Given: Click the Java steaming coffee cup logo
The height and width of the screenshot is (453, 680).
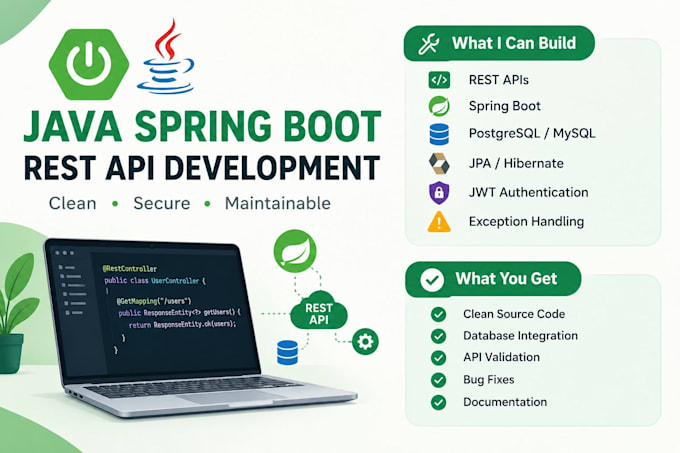Looking at the screenshot, I should tap(166, 56).
